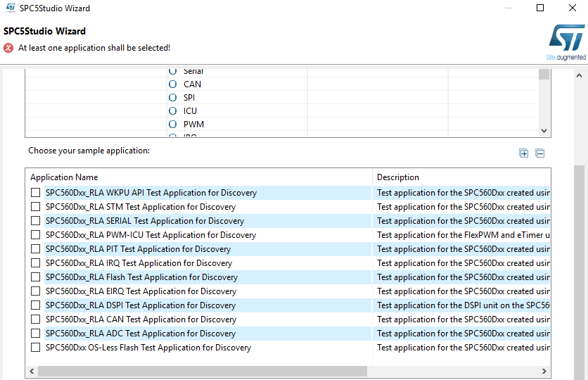
Task: Check the WKPU API Test Application checkbox
Action: point(36,192)
